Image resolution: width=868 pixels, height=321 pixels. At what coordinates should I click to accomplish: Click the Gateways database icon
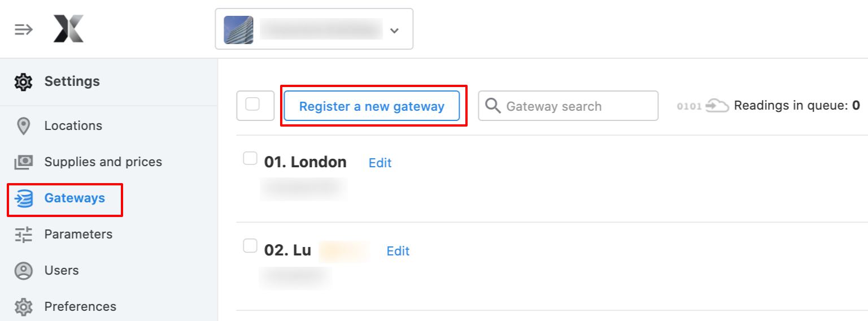tap(23, 198)
